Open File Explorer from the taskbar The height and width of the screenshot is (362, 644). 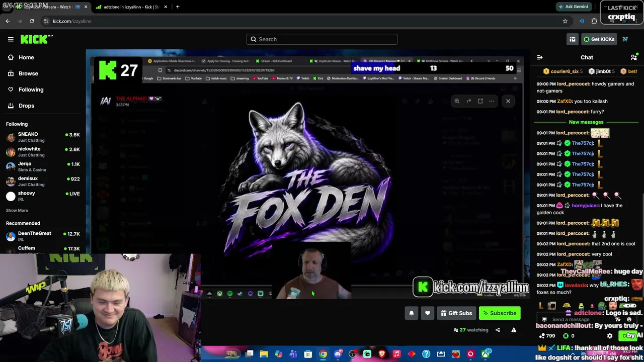pyautogui.click(x=264, y=354)
